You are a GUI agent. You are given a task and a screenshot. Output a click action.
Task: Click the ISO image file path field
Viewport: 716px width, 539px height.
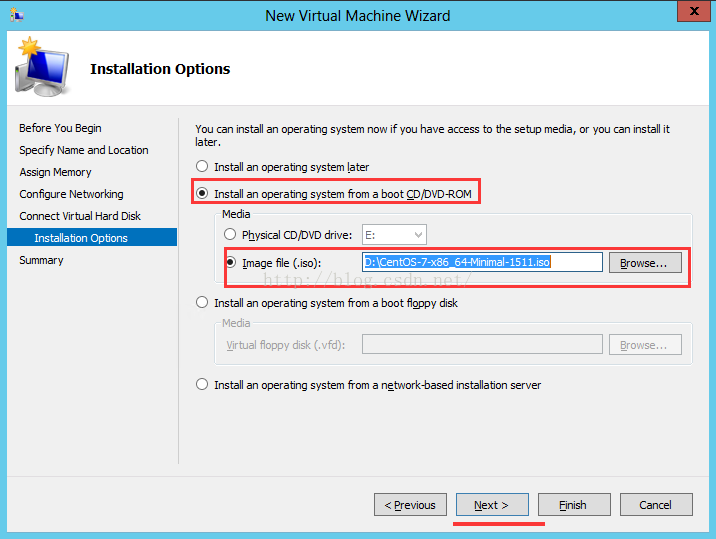click(x=482, y=262)
